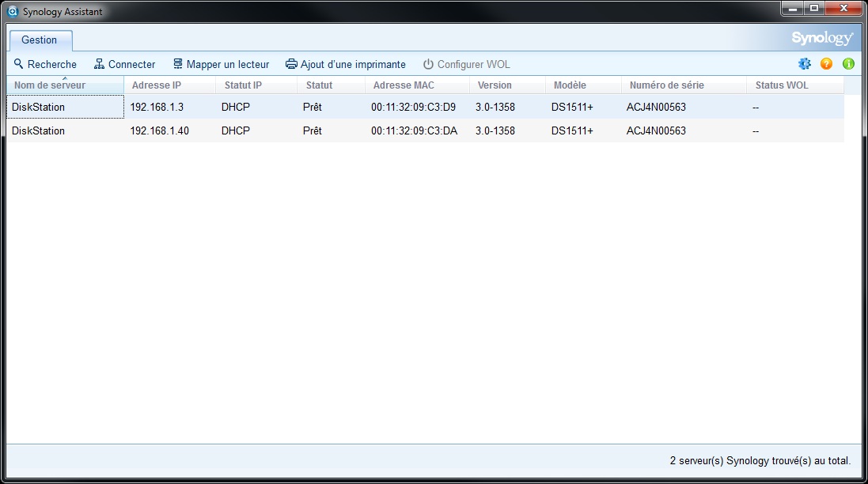Screen dimensions: 868x484
Task: Click version 3.0-1358 in first row
Action: tap(495, 107)
